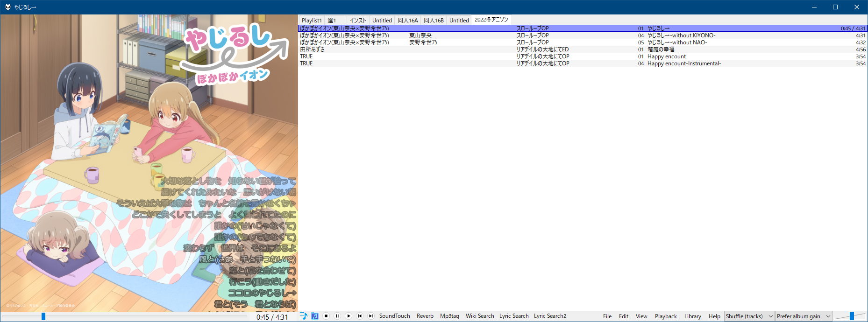Click the scrolling lyrics overlay on the artwork
The width and height of the screenshot is (868, 322).
(206, 243)
